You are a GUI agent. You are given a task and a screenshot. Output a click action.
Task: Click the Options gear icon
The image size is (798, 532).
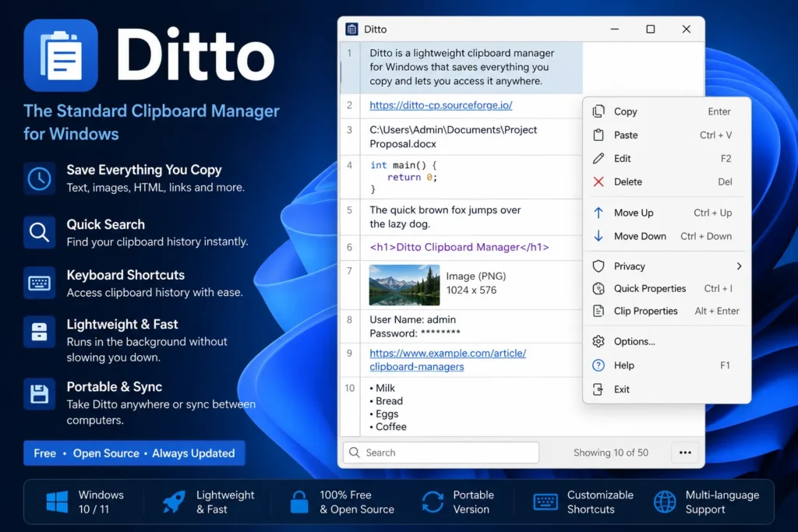598,341
